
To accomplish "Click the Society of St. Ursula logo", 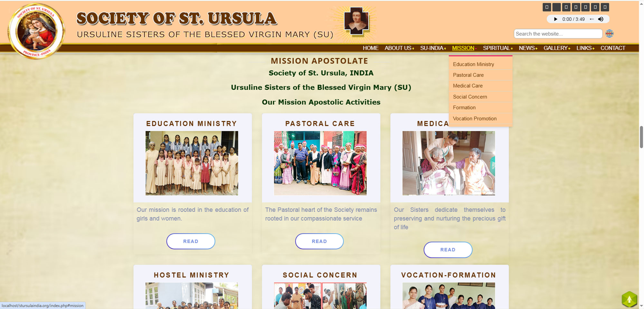I will [36, 31].
